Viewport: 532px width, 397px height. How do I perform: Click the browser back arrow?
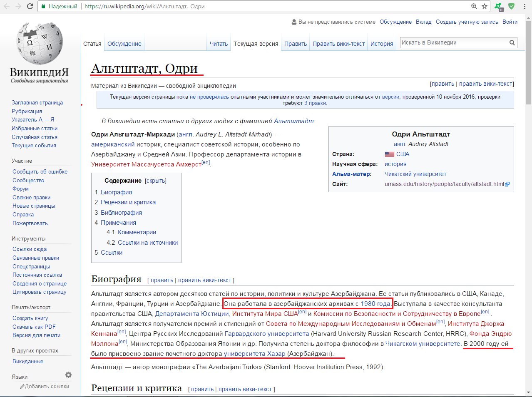7,6
